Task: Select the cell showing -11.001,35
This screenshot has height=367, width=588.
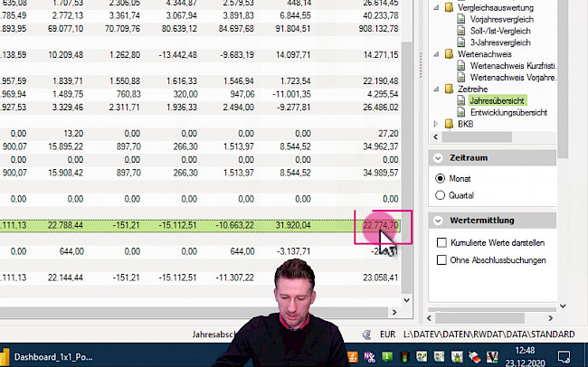Action: coord(292,94)
